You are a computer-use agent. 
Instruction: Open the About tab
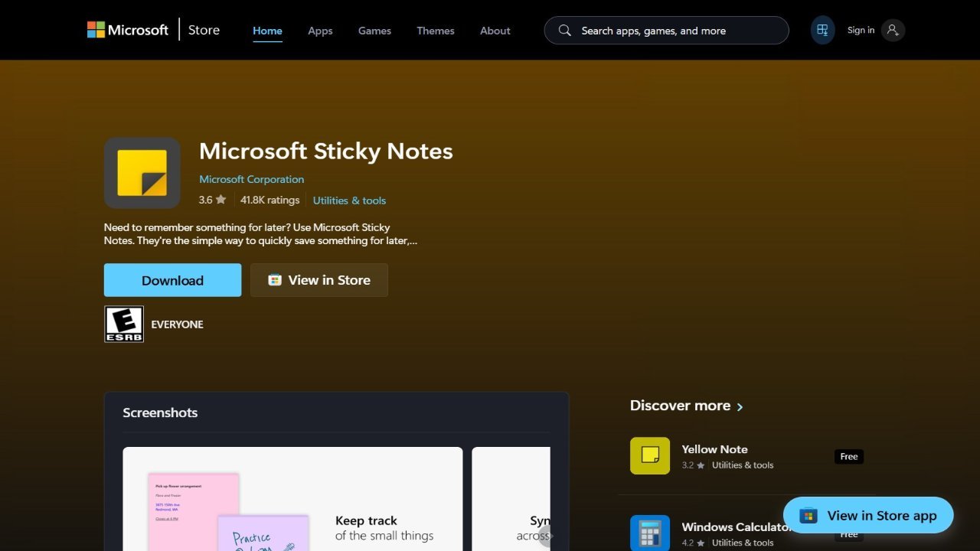pos(495,31)
